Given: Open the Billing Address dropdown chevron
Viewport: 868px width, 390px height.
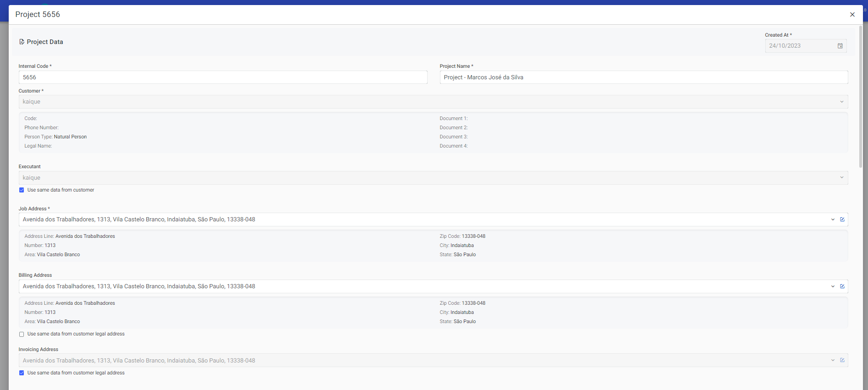Looking at the screenshot, I should click(x=833, y=286).
